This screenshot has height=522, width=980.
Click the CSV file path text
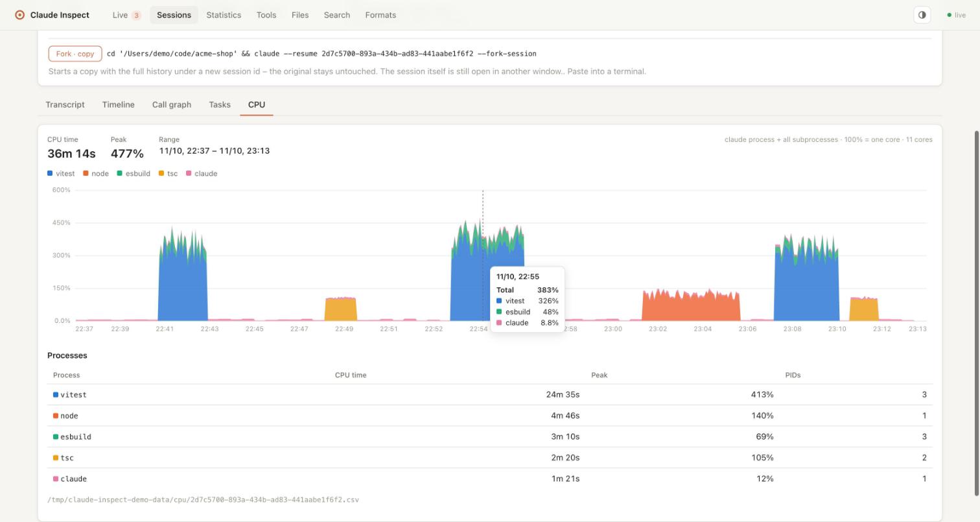click(x=203, y=500)
